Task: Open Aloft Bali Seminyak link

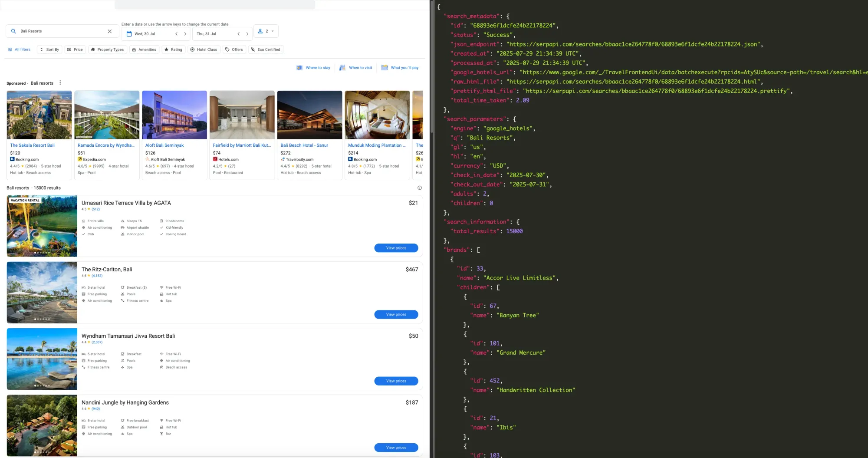Action: 164,145
